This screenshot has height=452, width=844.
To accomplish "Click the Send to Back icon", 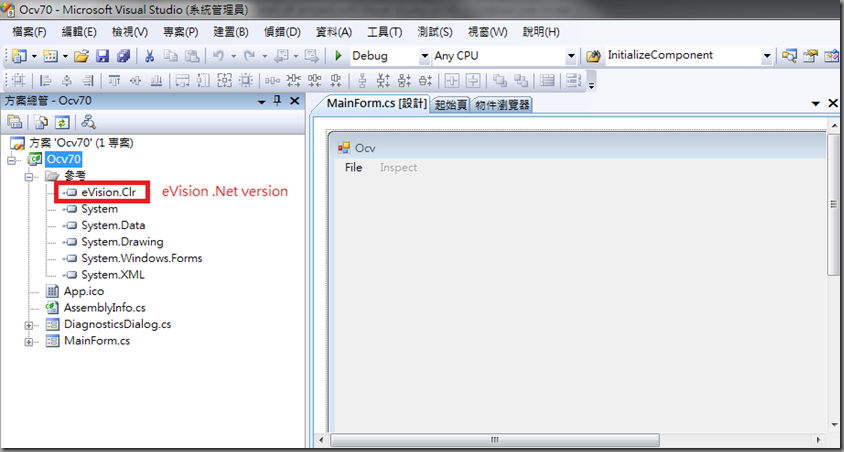I will point(521,81).
